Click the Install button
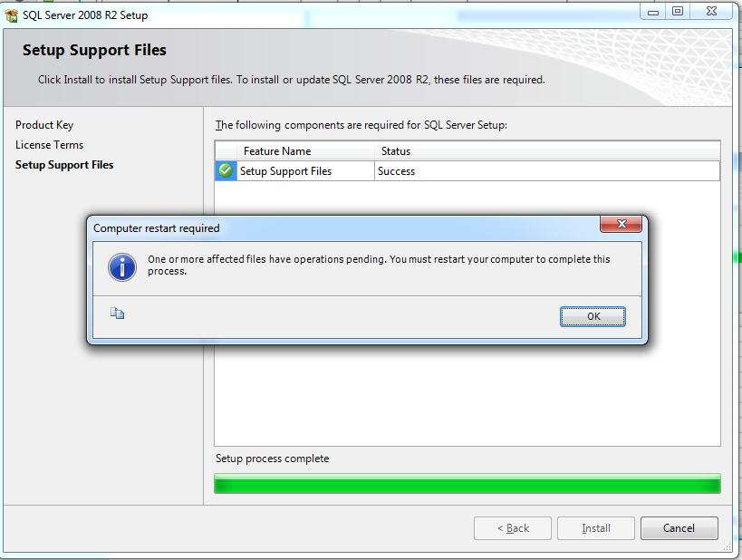This screenshot has height=560, width=742. pos(596,528)
